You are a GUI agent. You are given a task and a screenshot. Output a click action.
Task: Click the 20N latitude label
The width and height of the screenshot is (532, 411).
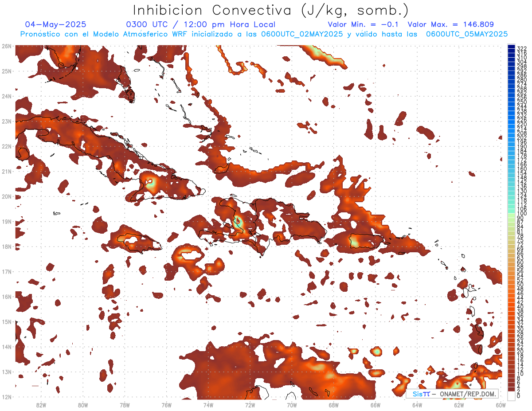click(x=6, y=196)
